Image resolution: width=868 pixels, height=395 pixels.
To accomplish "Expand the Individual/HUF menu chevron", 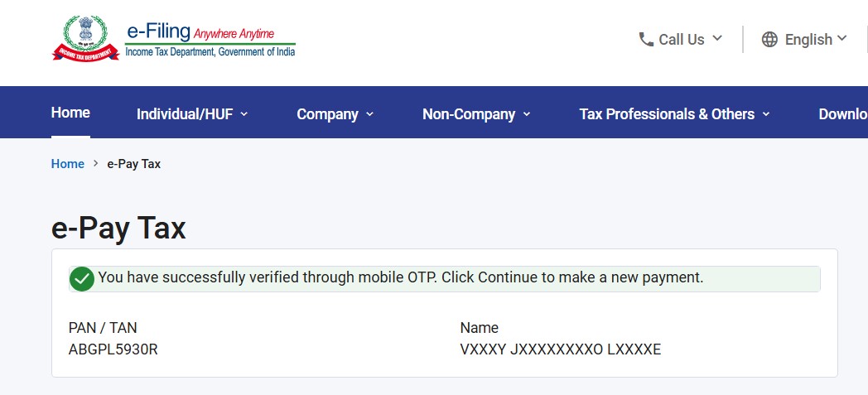I will click(x=244, y=114).
